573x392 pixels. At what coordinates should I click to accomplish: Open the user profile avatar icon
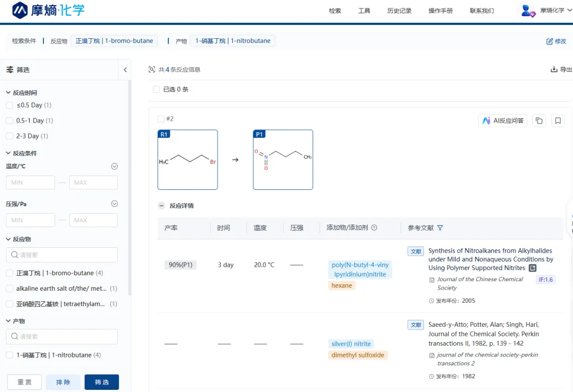click(528, 11)
